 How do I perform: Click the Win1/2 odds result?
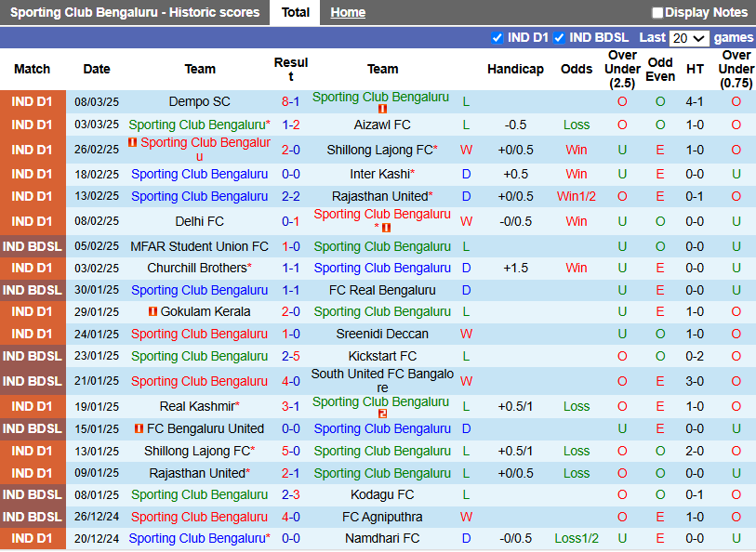point(577,196)
